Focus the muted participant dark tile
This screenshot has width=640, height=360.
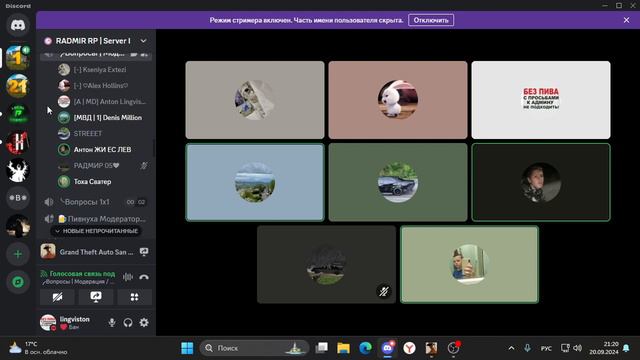point(327,264)
